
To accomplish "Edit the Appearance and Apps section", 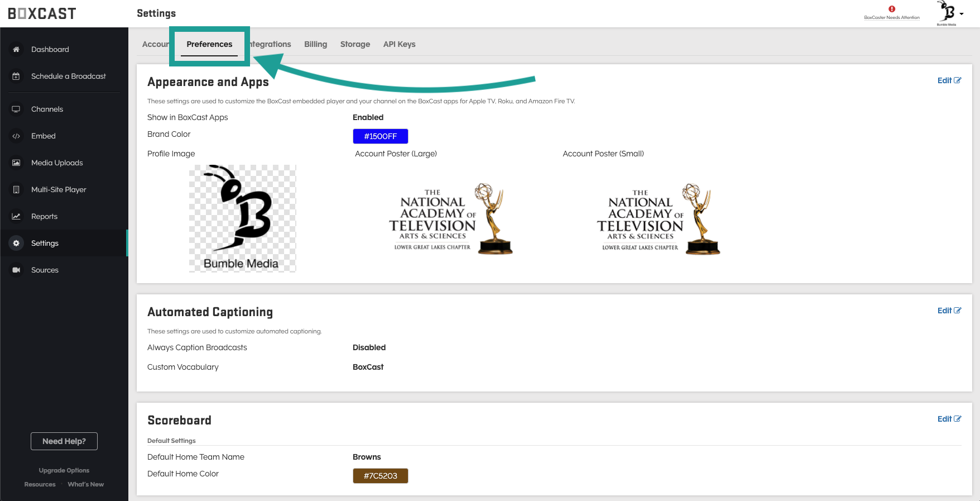I will click(x=949, y=80).
